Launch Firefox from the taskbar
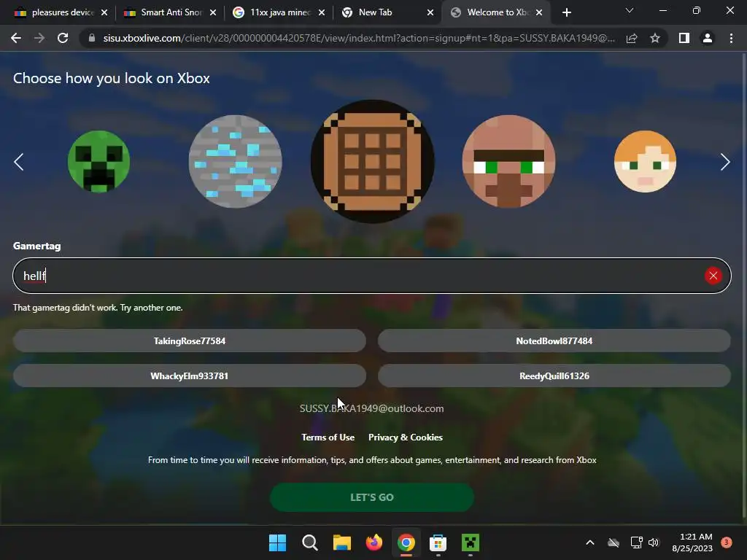Viewport: 747px width, 560px height. [x=374, y=542]
